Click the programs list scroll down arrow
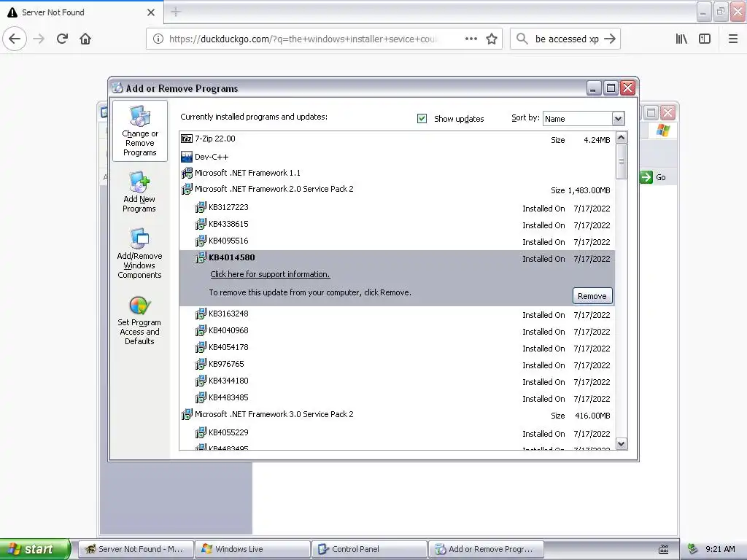 coord(622,444)
